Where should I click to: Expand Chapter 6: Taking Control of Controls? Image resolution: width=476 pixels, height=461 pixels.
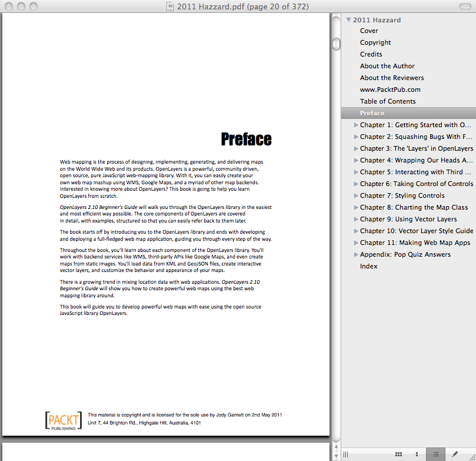click(x=356, y=184)
